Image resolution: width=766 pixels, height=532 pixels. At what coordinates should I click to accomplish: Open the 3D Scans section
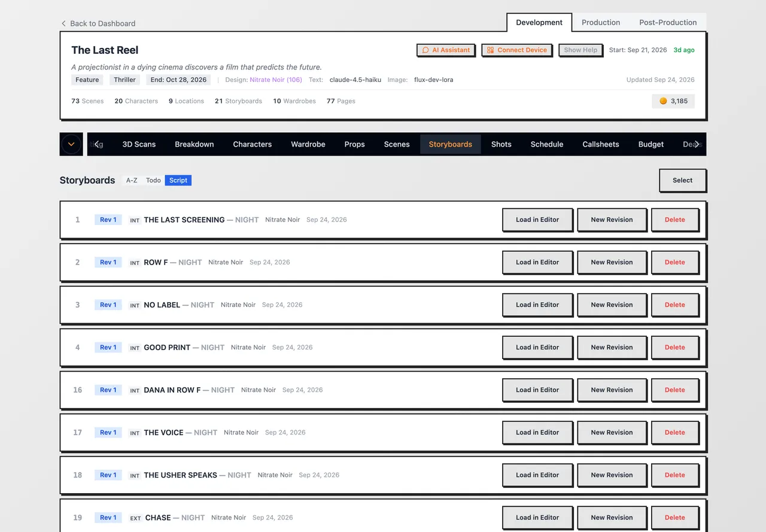point(139,144)
